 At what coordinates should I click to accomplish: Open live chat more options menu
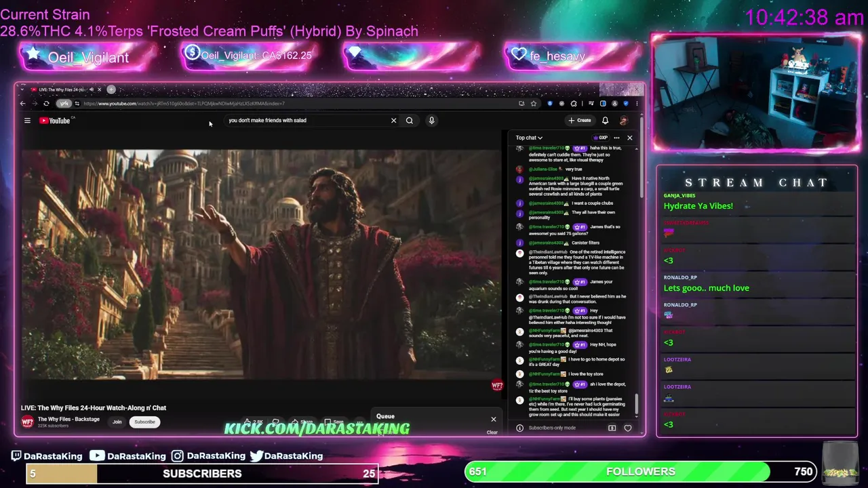tap(616, 138)
